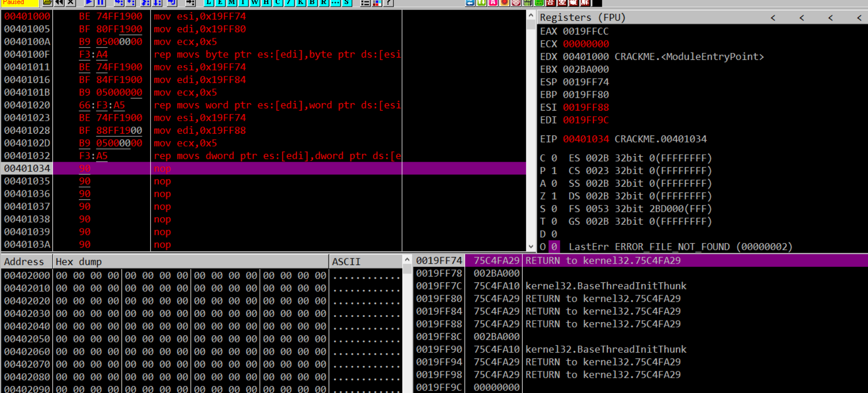868x393 pixels.
Task: Select the EAX register value 0019FFCC
Action: (586, 31)
